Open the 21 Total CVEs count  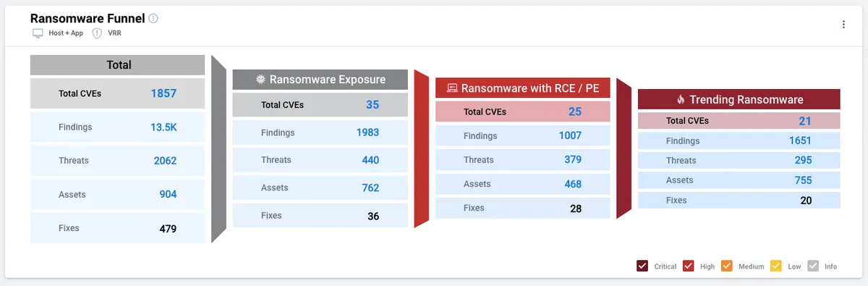point(805,121)
